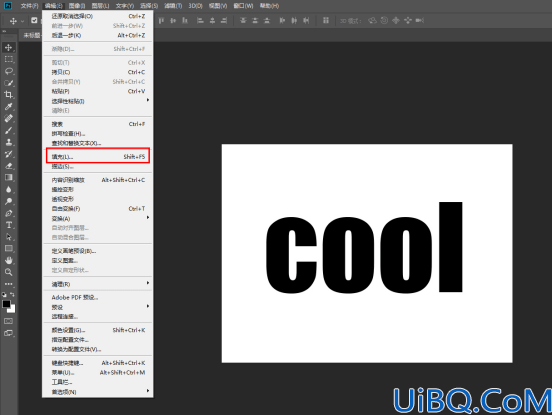553x415 pixels.
Task: Select the Crop tool
Action: [9, 95]
